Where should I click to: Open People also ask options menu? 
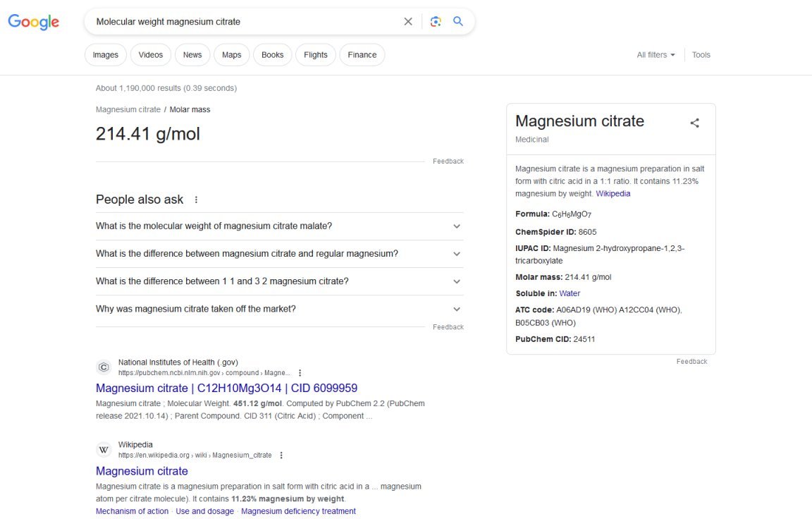point(196,200)
